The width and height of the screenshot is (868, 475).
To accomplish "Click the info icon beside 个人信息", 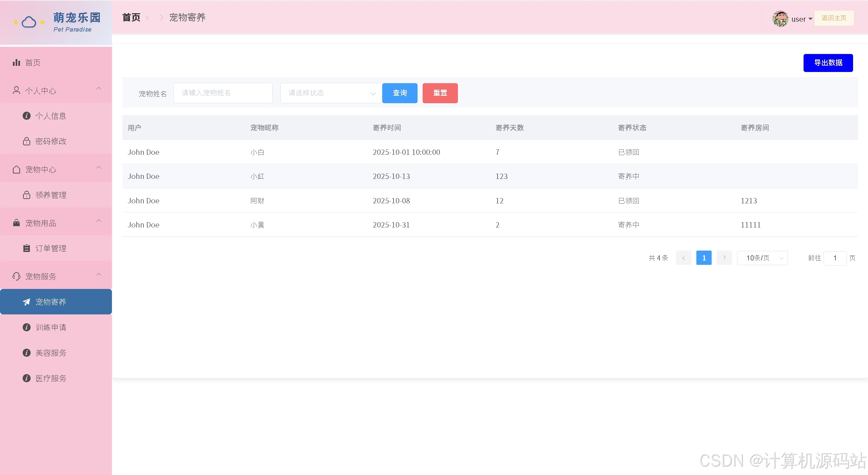I will click(x=26, y=116).
